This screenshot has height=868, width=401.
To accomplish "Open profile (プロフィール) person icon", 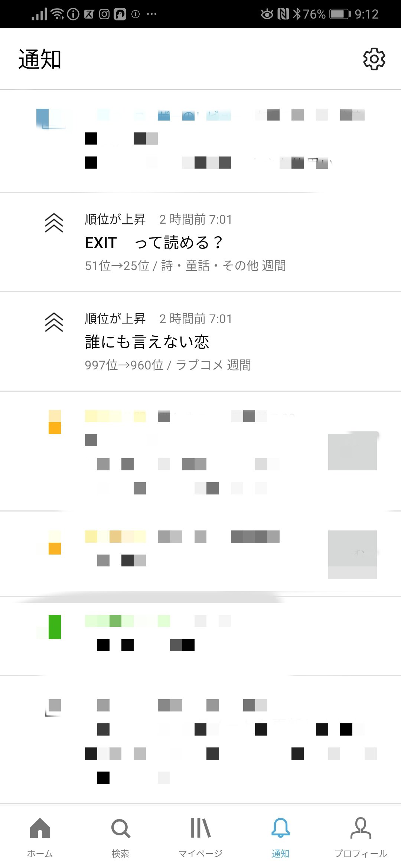I will coord(361,828).
